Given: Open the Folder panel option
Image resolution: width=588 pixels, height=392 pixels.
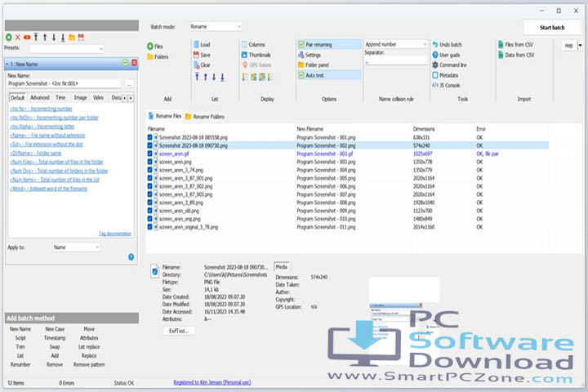Looking at the screenshot, I should 314,65.
